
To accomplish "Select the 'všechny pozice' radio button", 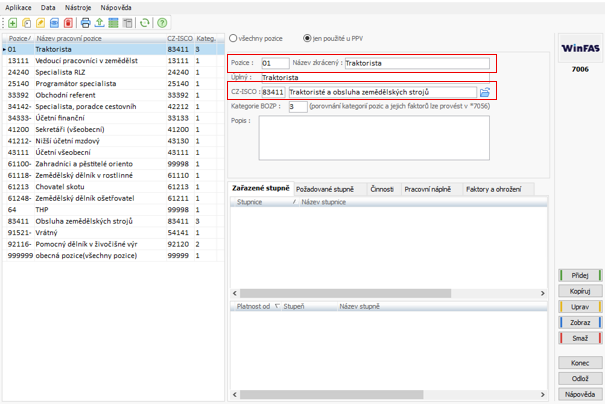I will [234, 38].
